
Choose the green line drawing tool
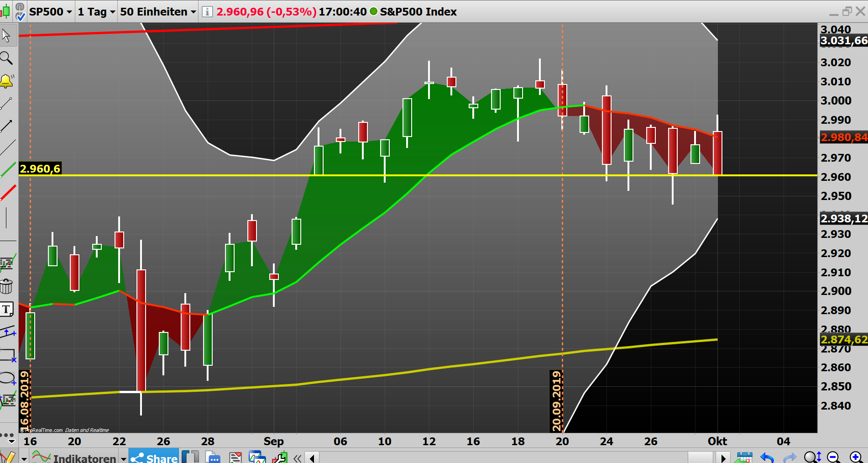tap(8, 170)
